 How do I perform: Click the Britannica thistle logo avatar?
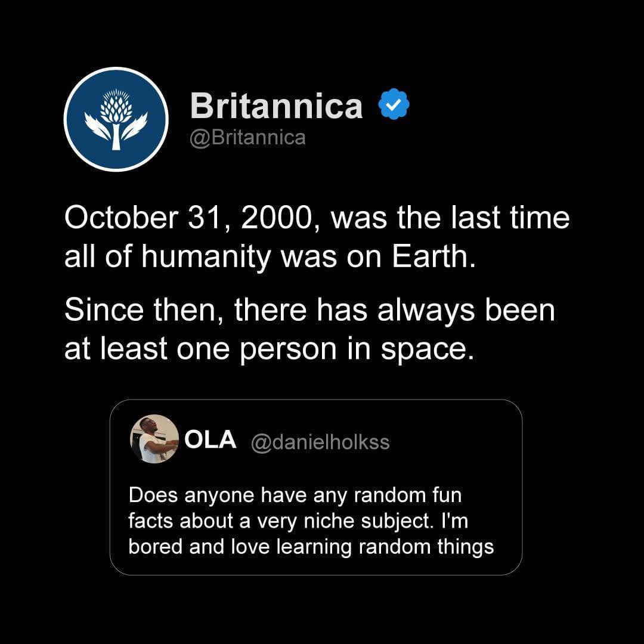tap(116, 119)
